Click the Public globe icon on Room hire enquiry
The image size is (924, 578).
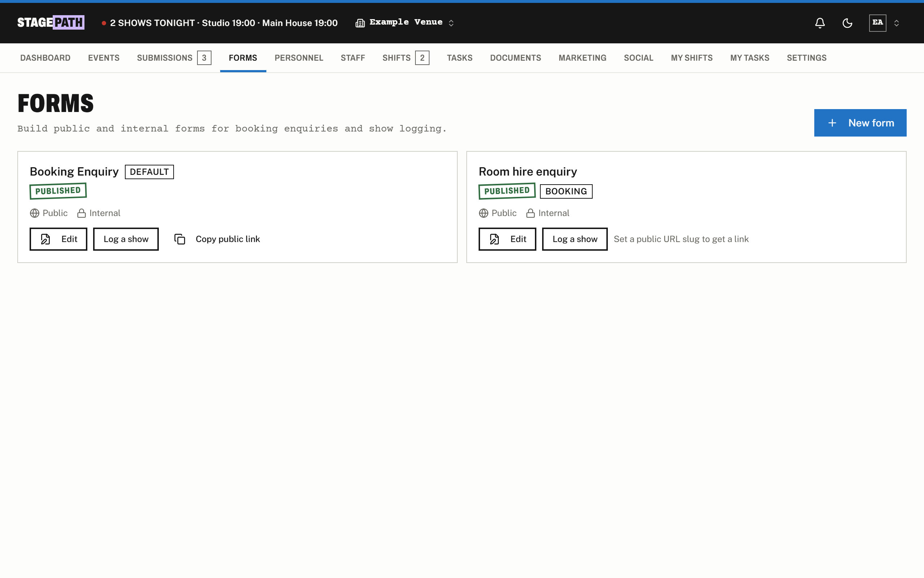point(484,213)
